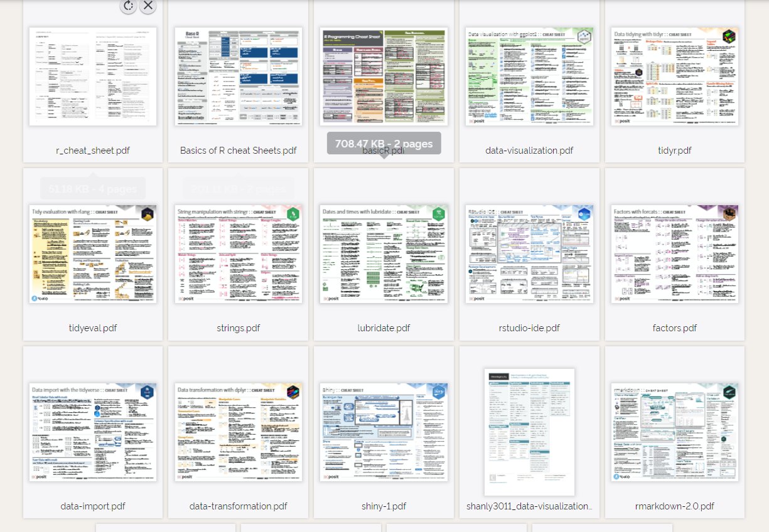Click the file name tidyr.pdf
This screenshot has height=532, width=769.
tap(675, 151)
